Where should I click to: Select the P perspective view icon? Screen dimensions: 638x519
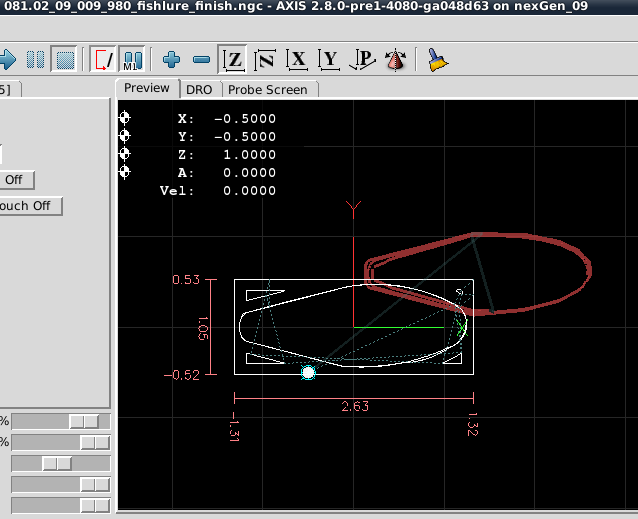tap(361, 60)
